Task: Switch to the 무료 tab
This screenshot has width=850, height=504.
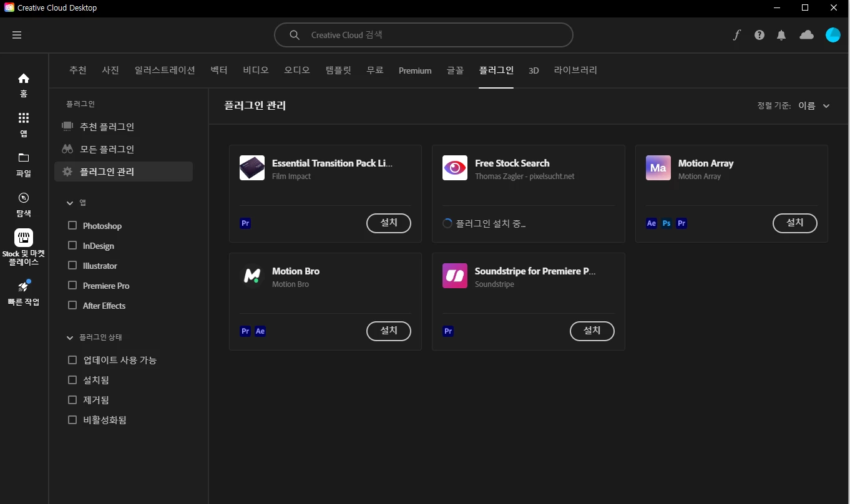Action: click(x=375, y=70)
